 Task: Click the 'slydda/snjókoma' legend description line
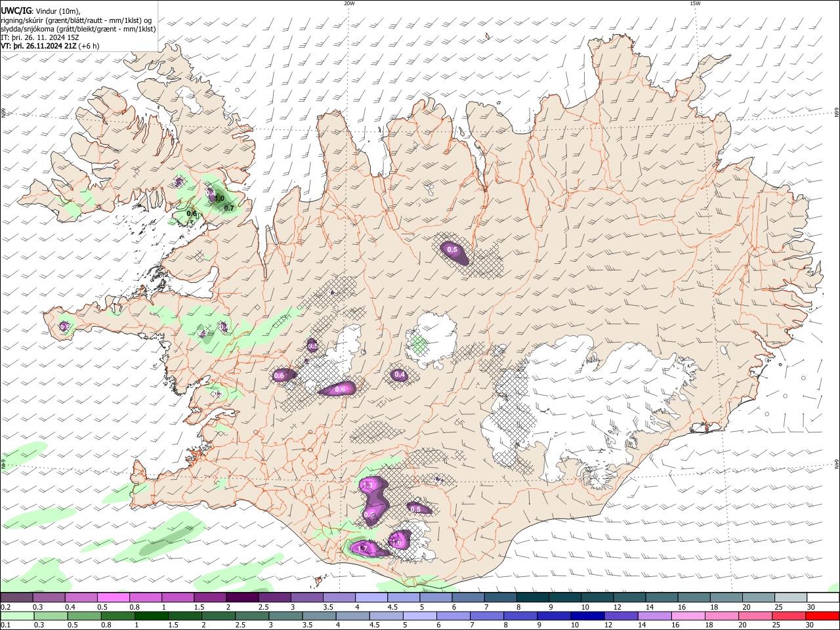point(78,29)
